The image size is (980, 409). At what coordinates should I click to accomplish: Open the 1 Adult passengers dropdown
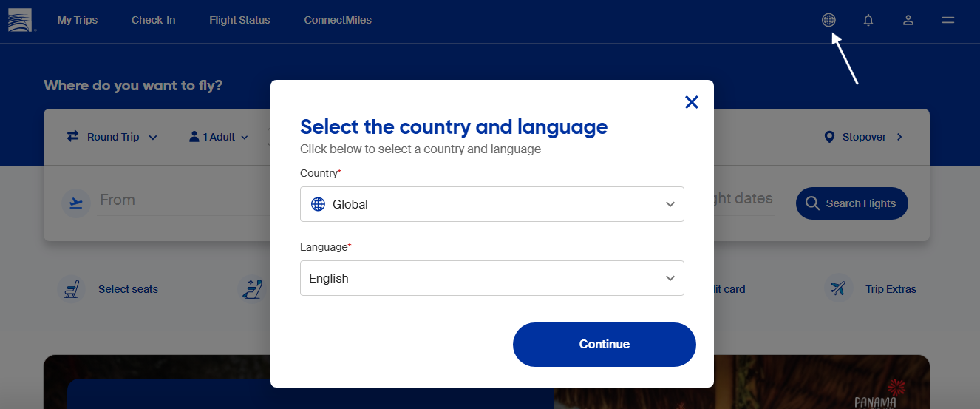[219, 137]
